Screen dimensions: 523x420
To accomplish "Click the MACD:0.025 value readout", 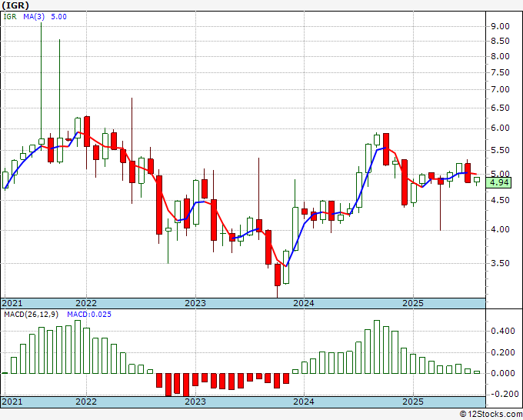I will click(89, 315).
